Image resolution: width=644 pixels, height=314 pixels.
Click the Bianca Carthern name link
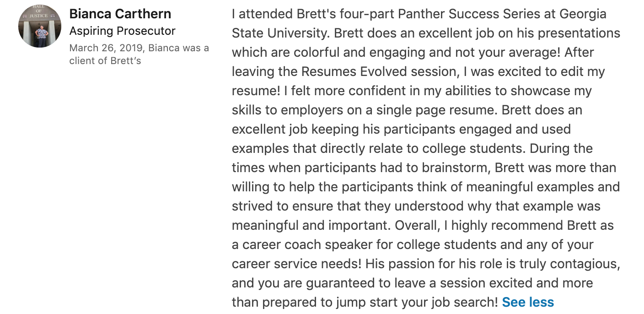click(x=120, y=14)
